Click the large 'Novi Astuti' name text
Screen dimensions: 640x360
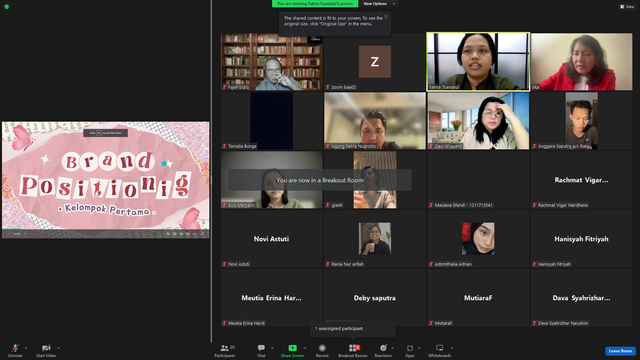[271, 239]
